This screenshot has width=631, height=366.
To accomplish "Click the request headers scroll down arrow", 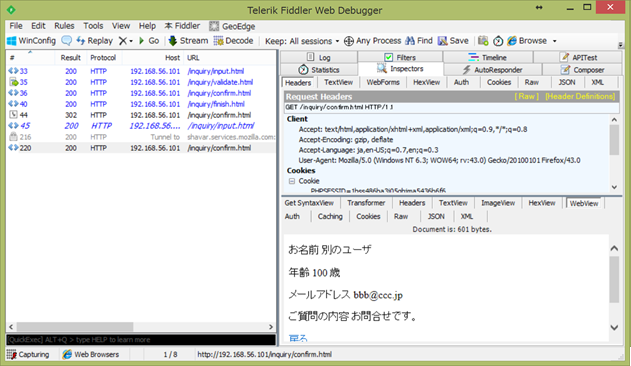I will click(x=614, y=187).
